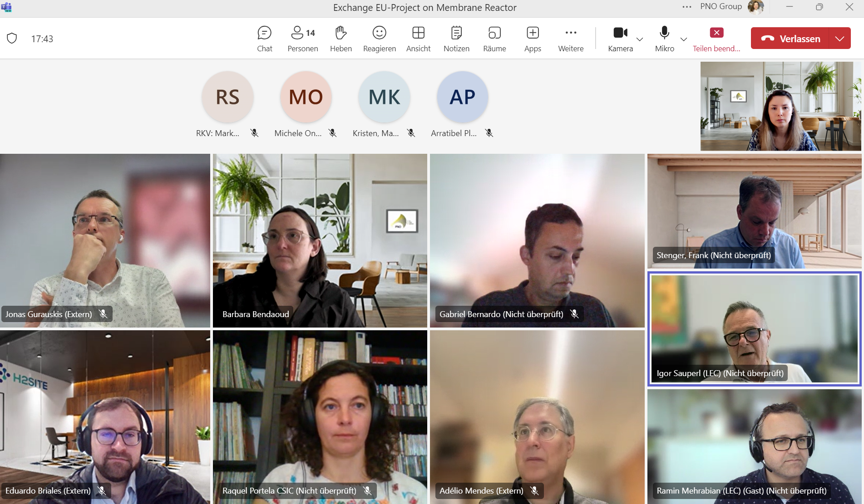Leave the meeting with Verlassen
Image resolution: width=864 pixels, height=504 pixels.
790,39
